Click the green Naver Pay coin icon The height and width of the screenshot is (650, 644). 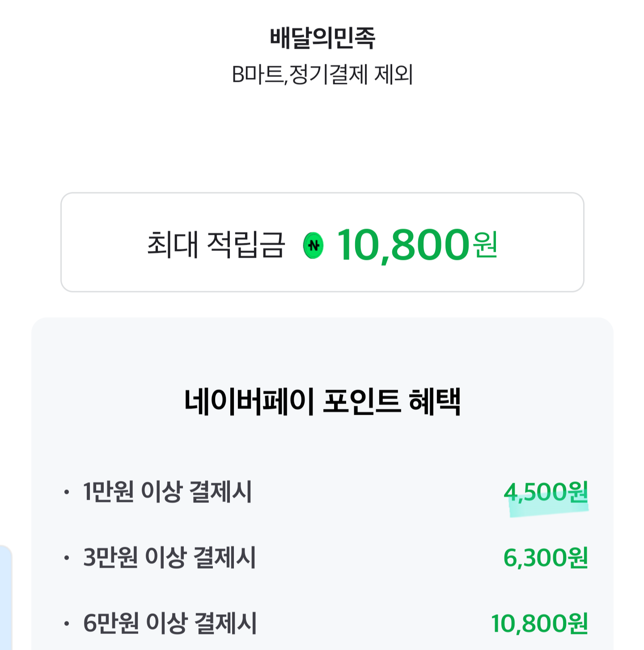tap(313, 245)
